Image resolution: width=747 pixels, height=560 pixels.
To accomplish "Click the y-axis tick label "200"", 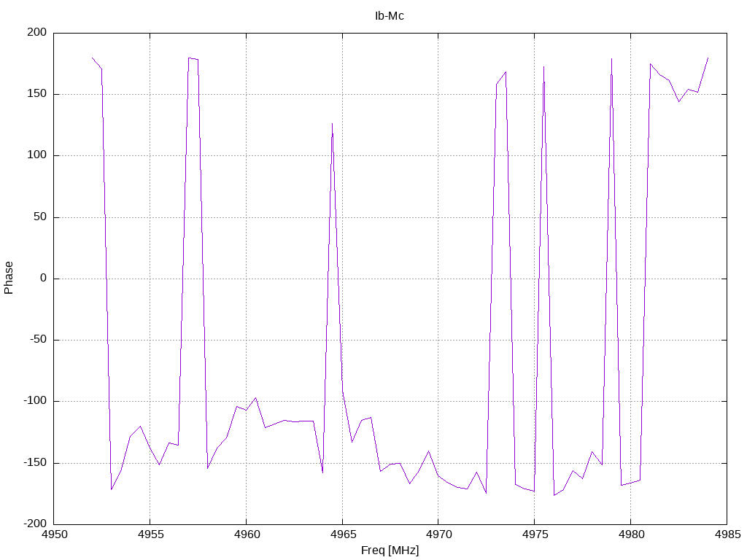I will point(37,32).
